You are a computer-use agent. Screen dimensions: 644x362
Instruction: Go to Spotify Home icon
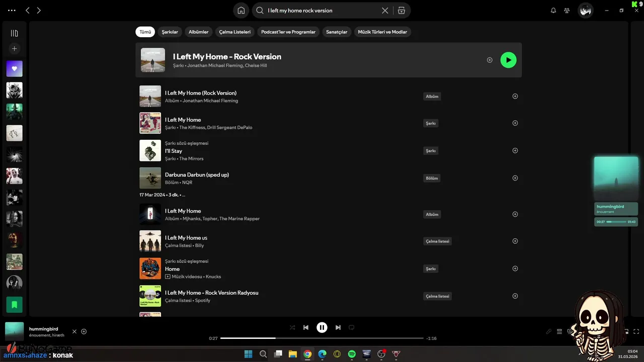coord(241,11)
